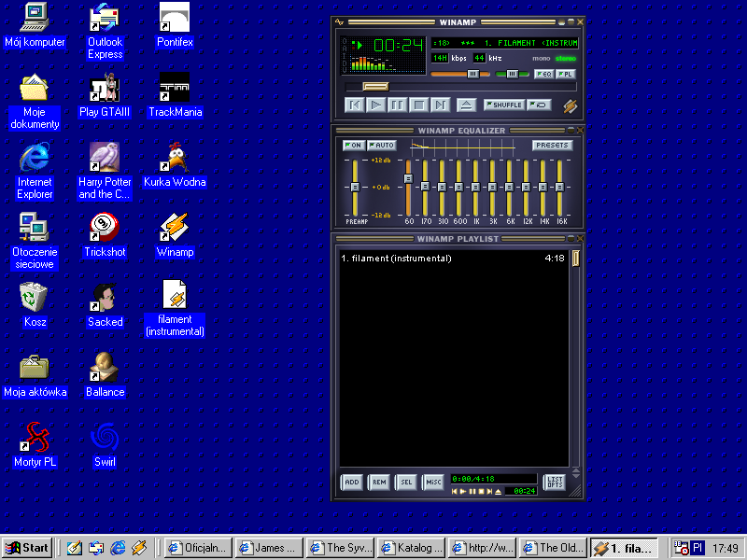Screen dimensions: 747x560
Task: Skip to next track in Winamp
Action: (x=440, y=105)
